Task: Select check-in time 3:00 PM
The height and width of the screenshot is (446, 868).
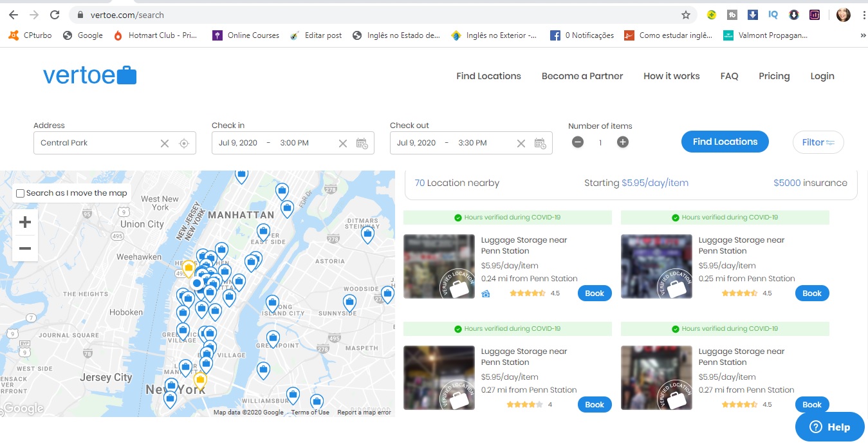Action: click(294, 143)
